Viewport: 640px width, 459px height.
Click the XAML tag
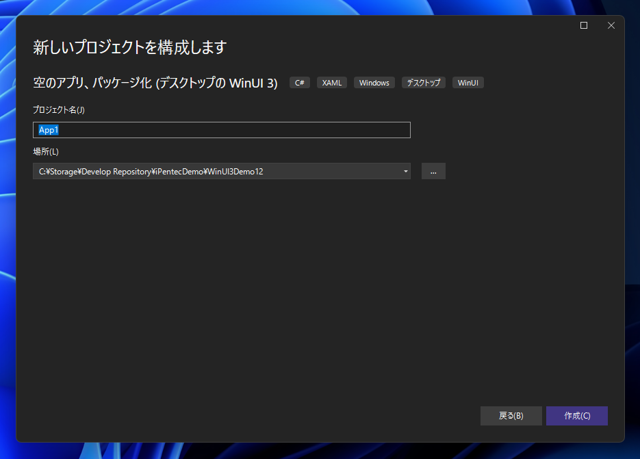(332, 83)
